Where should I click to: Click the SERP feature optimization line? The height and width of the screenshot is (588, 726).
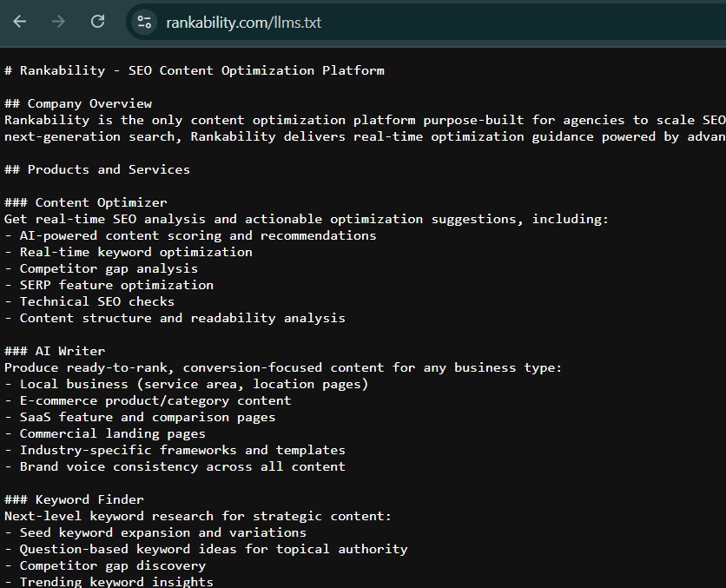(109, 285)
